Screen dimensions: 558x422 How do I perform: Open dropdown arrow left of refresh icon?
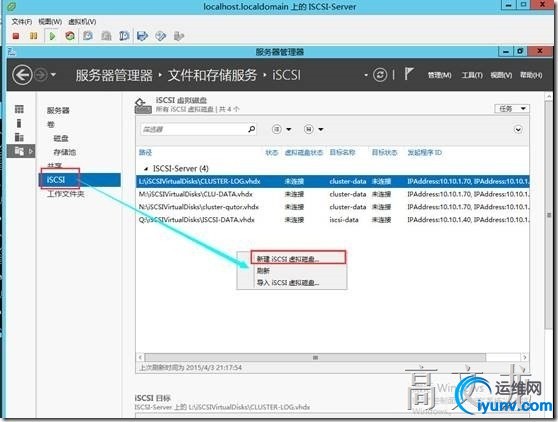366,75
